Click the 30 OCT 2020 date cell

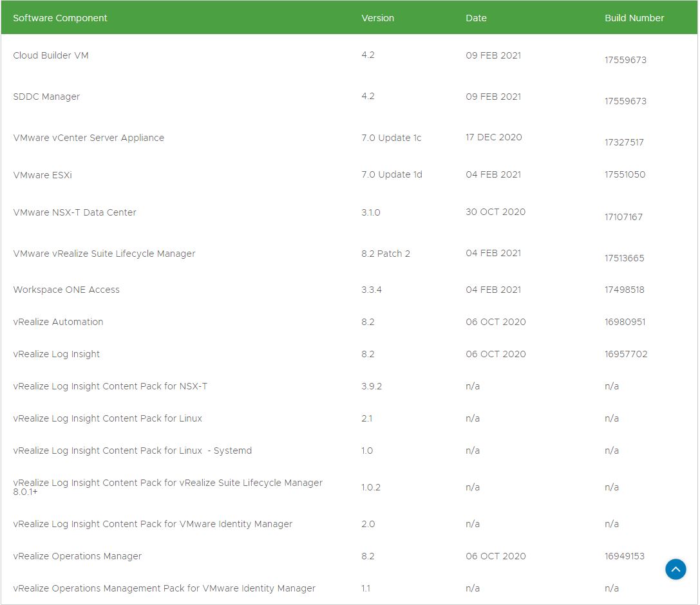495,212
